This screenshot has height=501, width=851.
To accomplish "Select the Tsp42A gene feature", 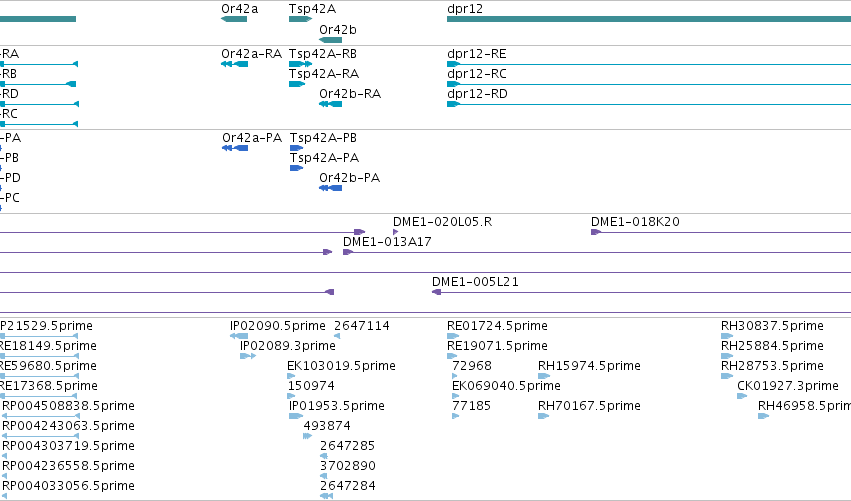I will [x=300, y=19].
